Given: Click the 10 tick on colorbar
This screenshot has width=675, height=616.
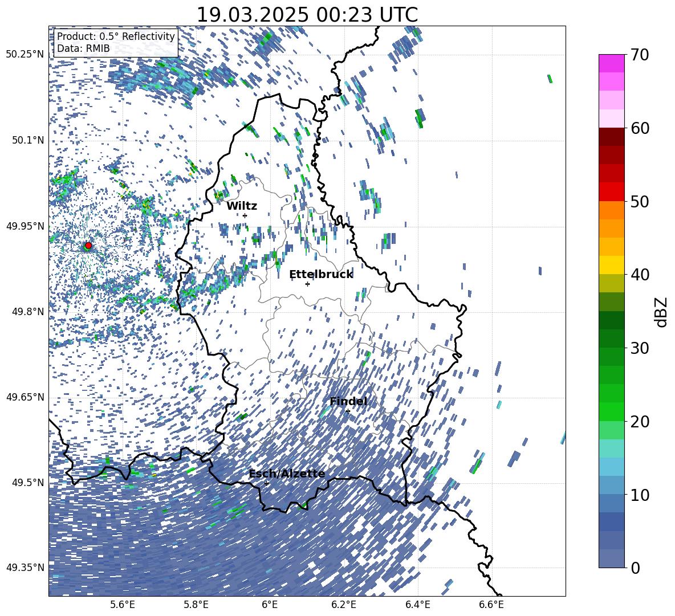Looking at the screenshot, I should [640, 495].
